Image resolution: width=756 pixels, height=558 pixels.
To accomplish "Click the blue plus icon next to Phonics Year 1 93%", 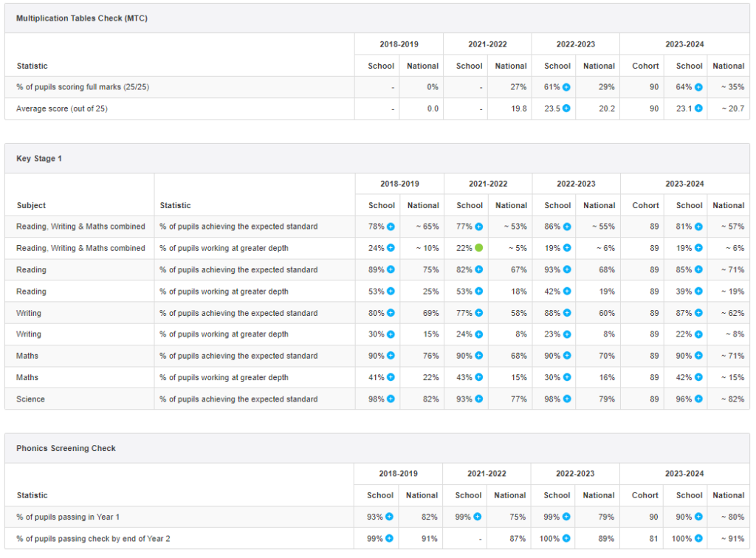I will click(x=390, y=517).
